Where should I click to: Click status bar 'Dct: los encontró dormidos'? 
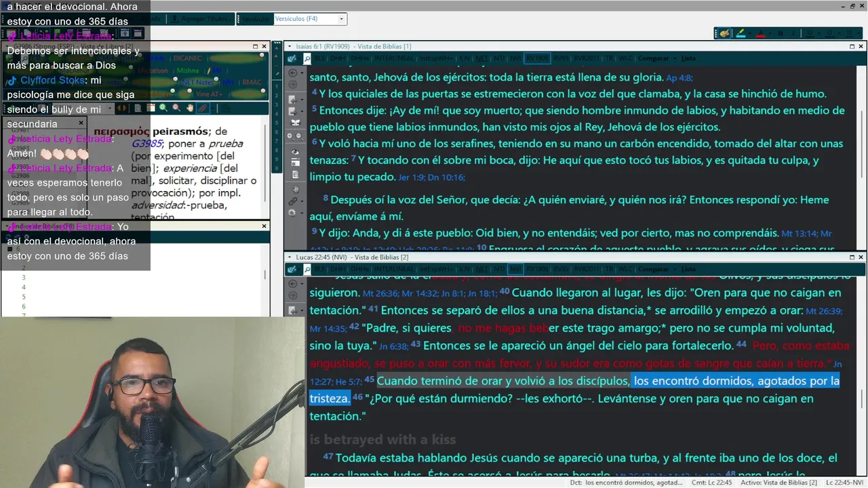click(627, 483)
